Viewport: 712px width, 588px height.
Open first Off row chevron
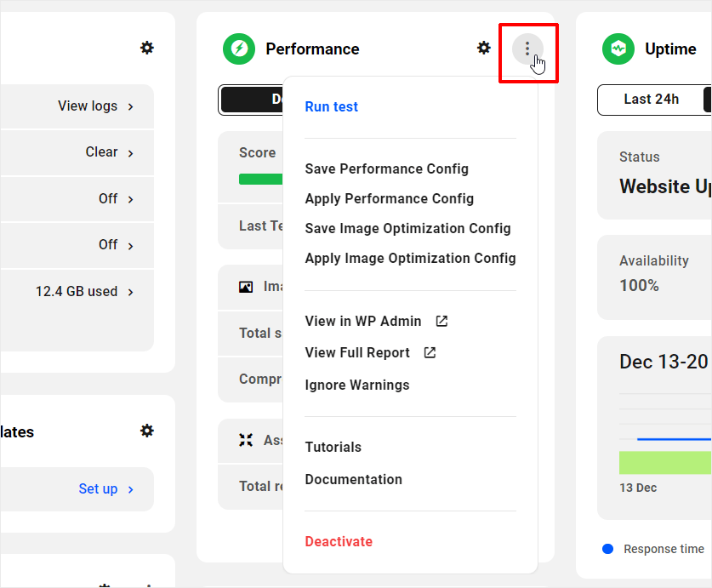(131, 199)
